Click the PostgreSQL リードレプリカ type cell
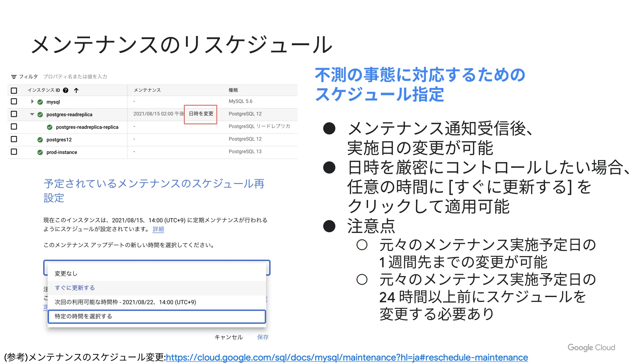The image size is (644, 363). pyautogui.click(x=260, y=126)
